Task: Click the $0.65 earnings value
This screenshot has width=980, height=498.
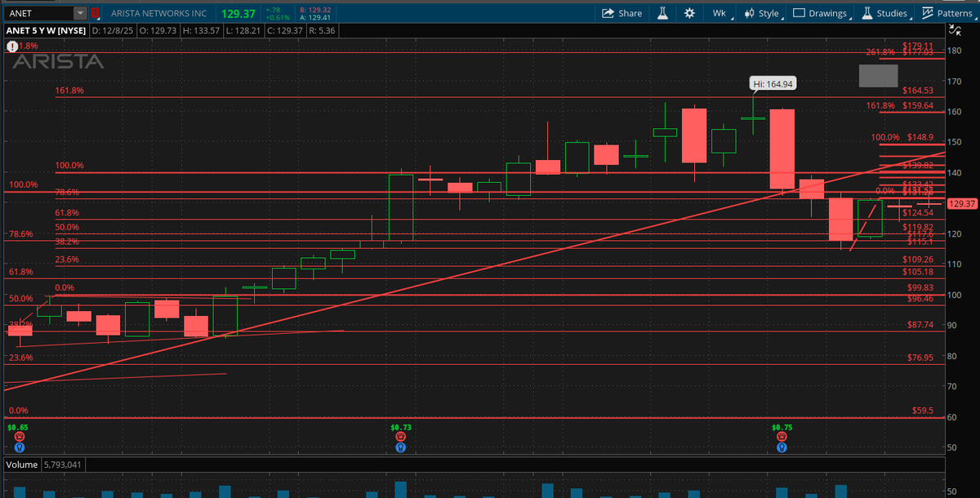Action: tap(17, 427)
